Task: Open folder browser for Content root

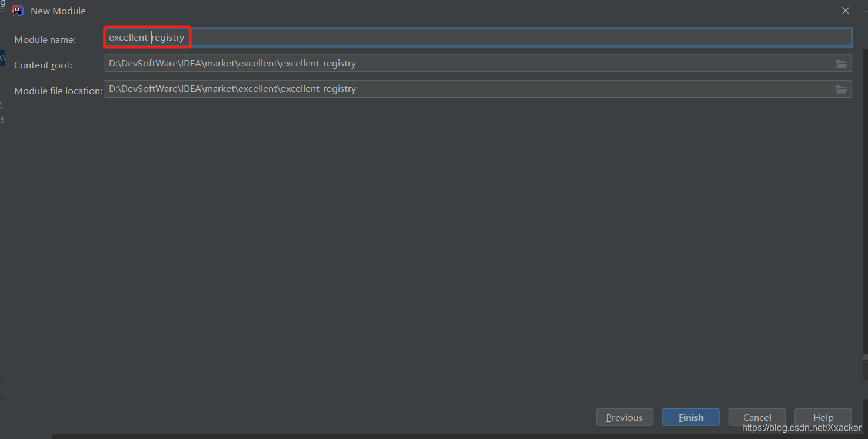Action: pyautogui.click(x=842, y=64)
